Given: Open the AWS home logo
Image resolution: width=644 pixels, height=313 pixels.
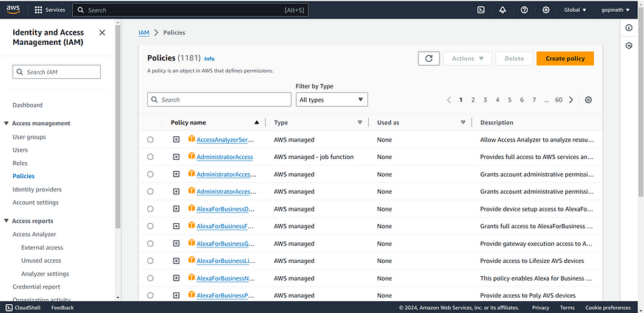Looking at the screenshot, I should pyautogui.click(x=13, y=10).
